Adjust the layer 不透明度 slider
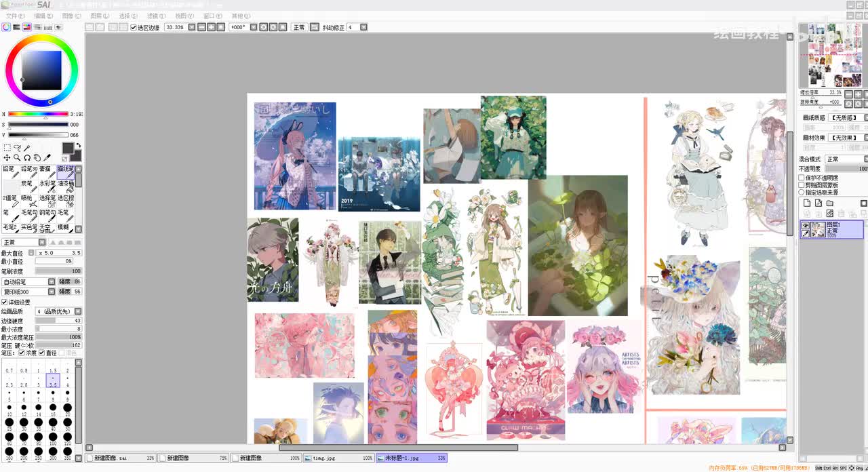 (x=846, y=169)
